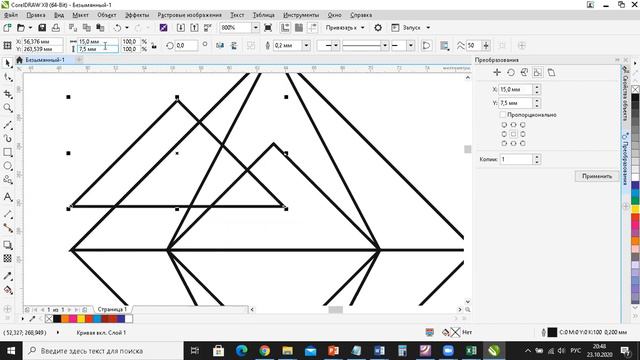Select the Zoom magnifier tool
Image resolution: width=640 pixels, height=360 pixels.
[8, 108]
